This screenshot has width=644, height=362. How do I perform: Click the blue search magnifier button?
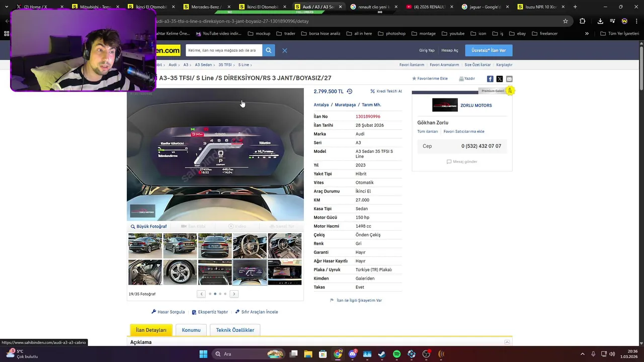pyautogui.click(x=269, y=50)
